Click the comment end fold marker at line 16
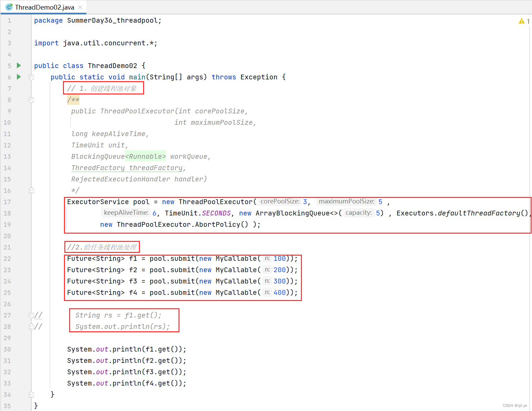 31,190
